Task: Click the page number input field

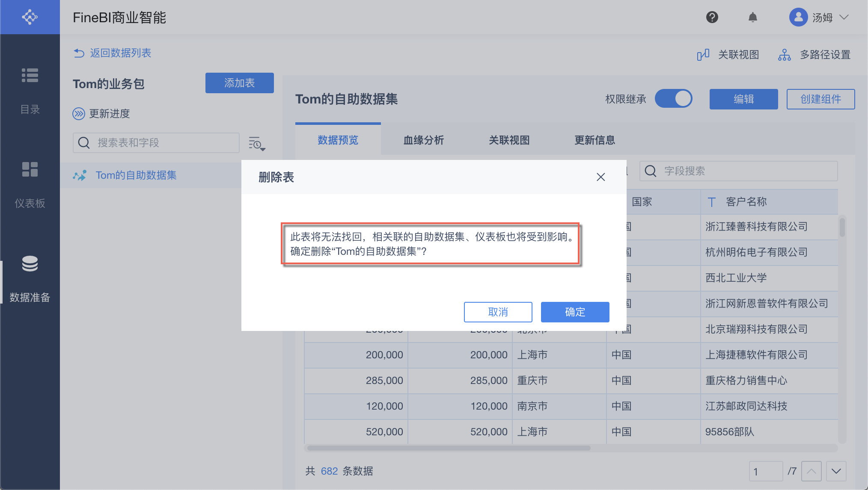Action: [766, 471]
